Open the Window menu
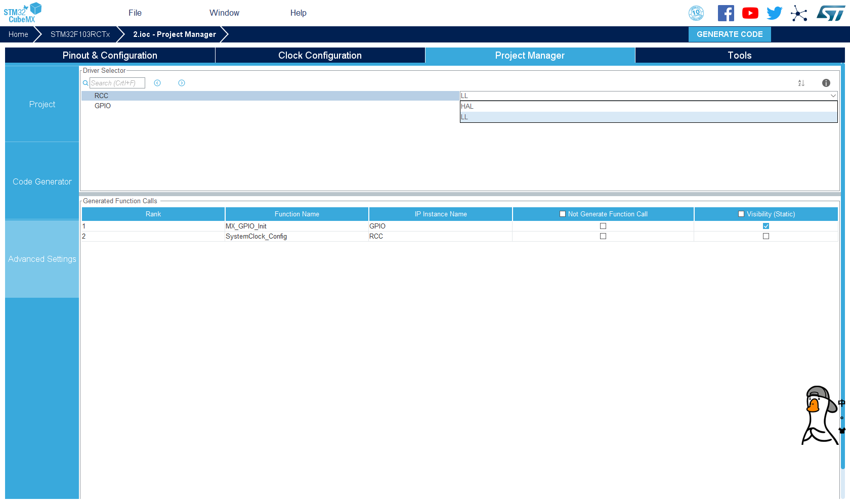Viewport: 850px width, 504px height. tap(225, 13)
